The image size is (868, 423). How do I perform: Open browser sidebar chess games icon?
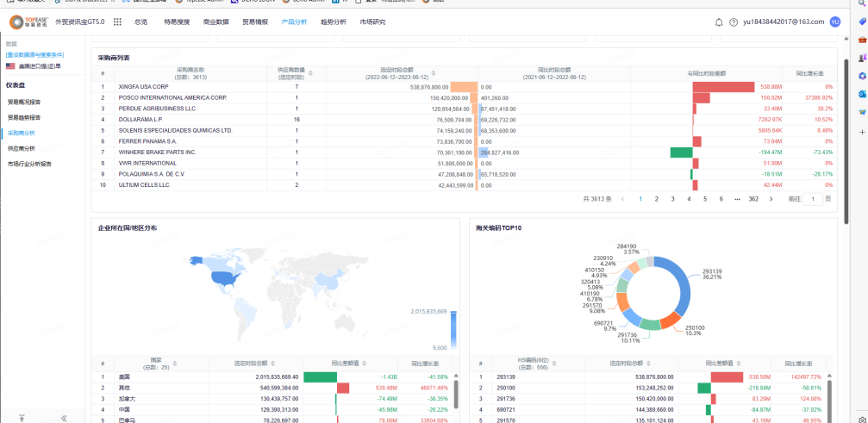[x=862, y=58]
